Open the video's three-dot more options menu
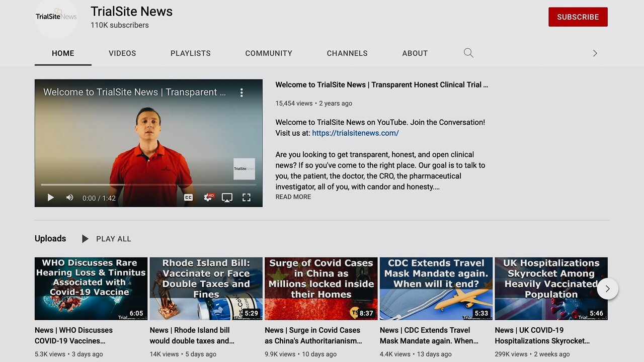The width and height of the screenshot is (644, 362). 242,93
